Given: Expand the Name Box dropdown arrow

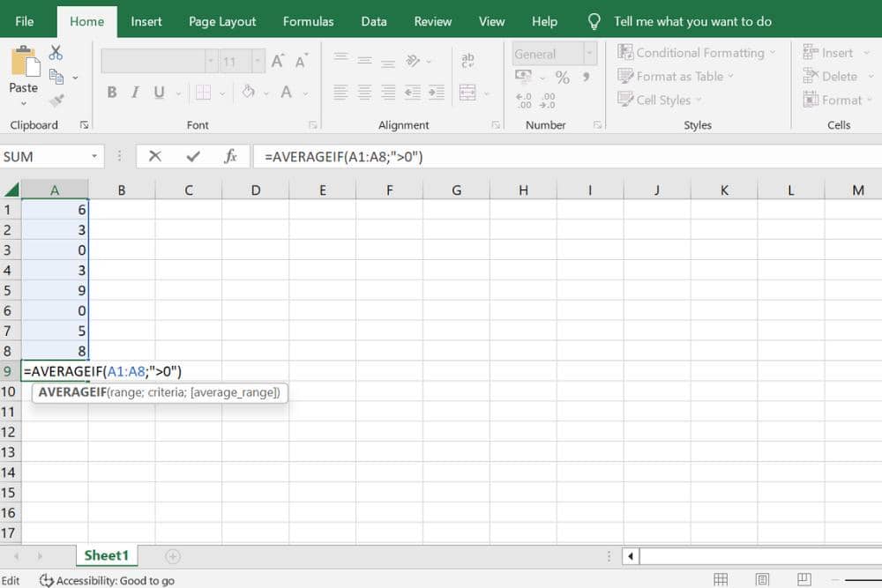Looking at the screenshot, I should [x=94, y=156].
